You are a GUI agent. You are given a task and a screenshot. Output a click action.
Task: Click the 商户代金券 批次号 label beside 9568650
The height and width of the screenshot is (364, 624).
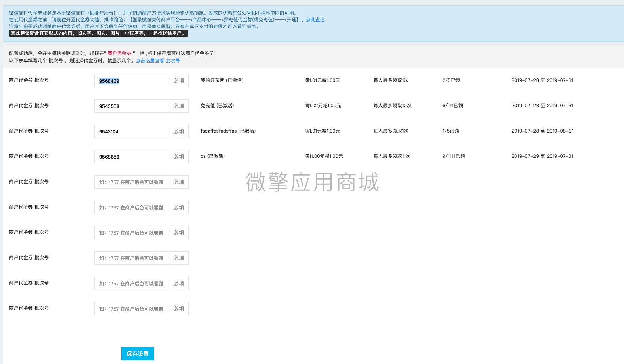click(29, 156)
